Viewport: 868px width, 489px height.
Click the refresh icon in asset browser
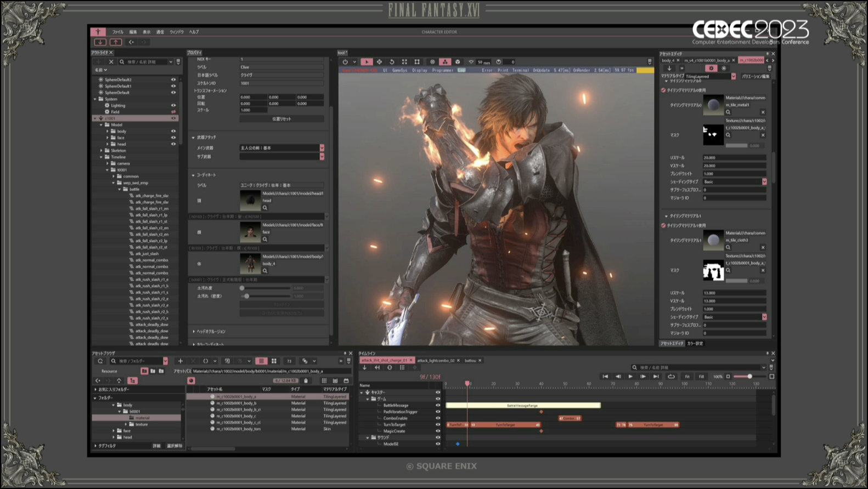100,361
